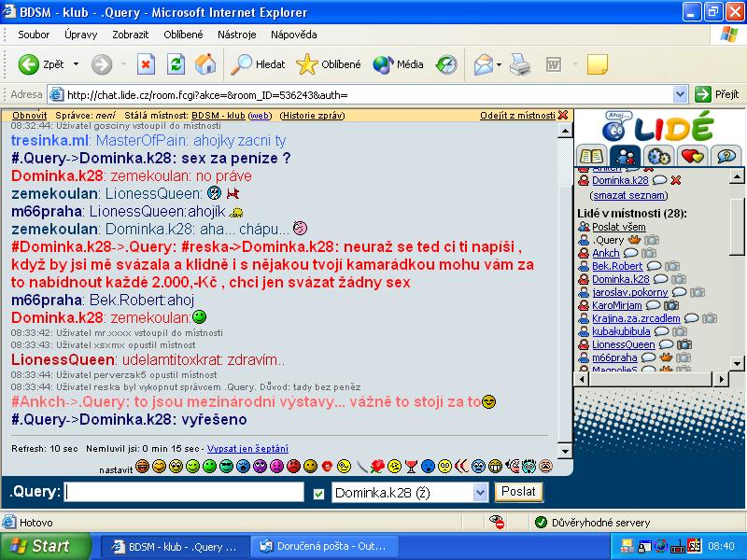Toggle the whisper checkbox beside recipient
The height and width of the screenshot is (560, 747).
click(x=318, y=494)
